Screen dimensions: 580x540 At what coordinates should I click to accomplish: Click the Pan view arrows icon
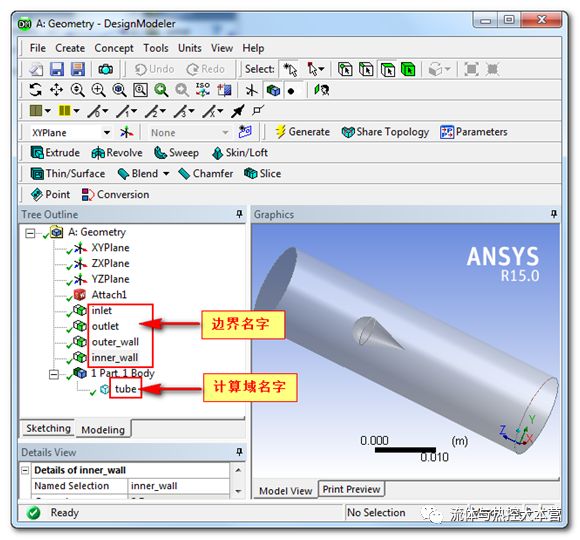click(57, 90)
